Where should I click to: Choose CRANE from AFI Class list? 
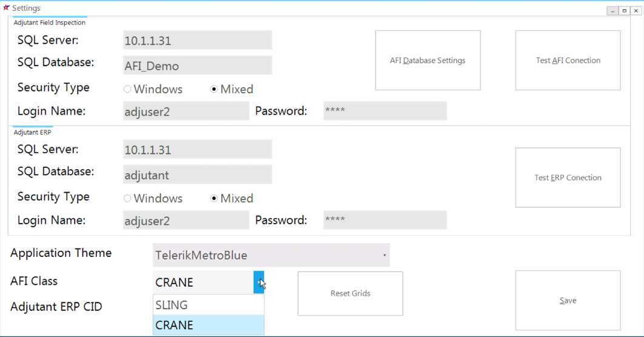pyautogui.click(x=208, y=325)
